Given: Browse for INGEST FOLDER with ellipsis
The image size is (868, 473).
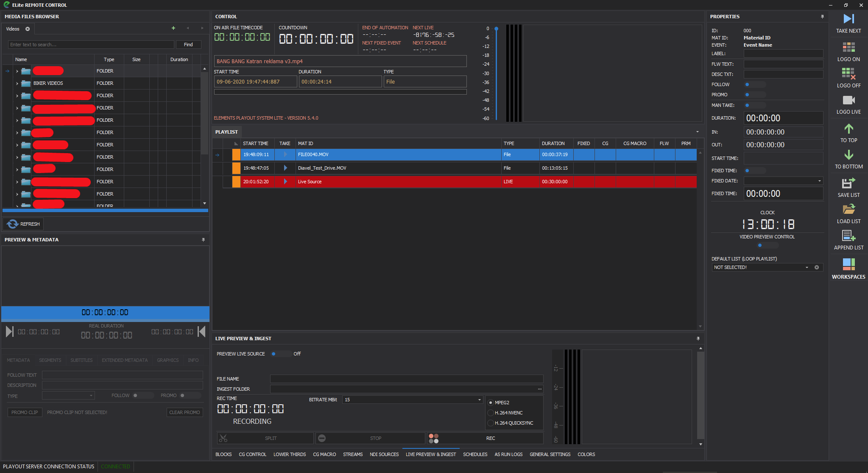Looking at the screenshot, I should tap(539, 389).
